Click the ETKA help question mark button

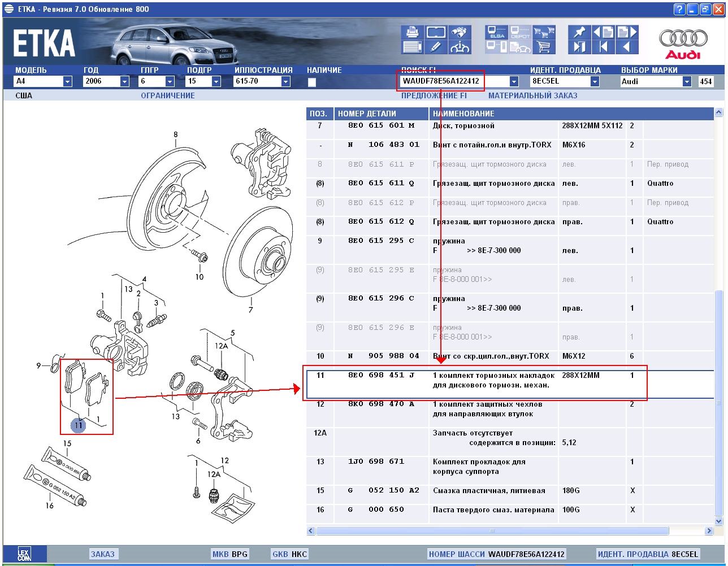(x=679, y=9)
